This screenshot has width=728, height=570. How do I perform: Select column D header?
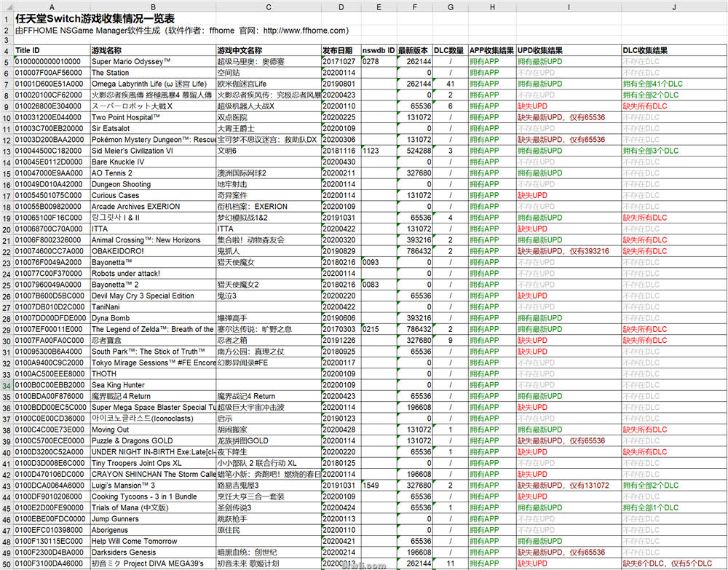point(341,7)
